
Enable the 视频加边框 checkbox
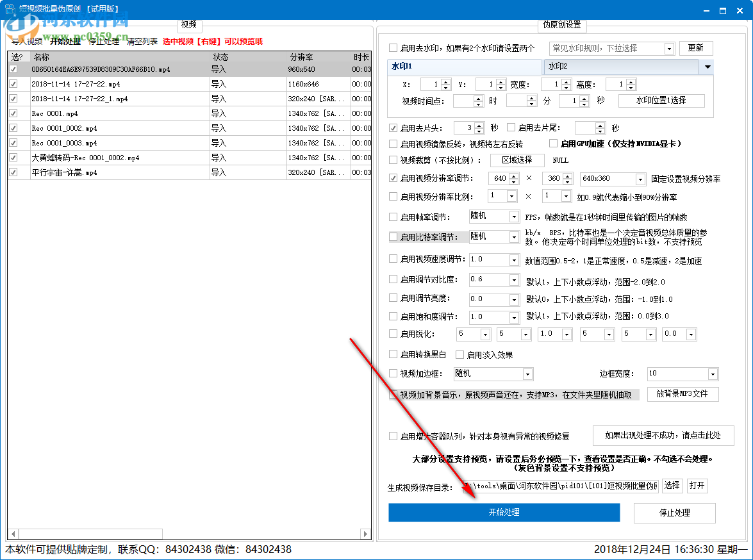click(x=393, y=373)
